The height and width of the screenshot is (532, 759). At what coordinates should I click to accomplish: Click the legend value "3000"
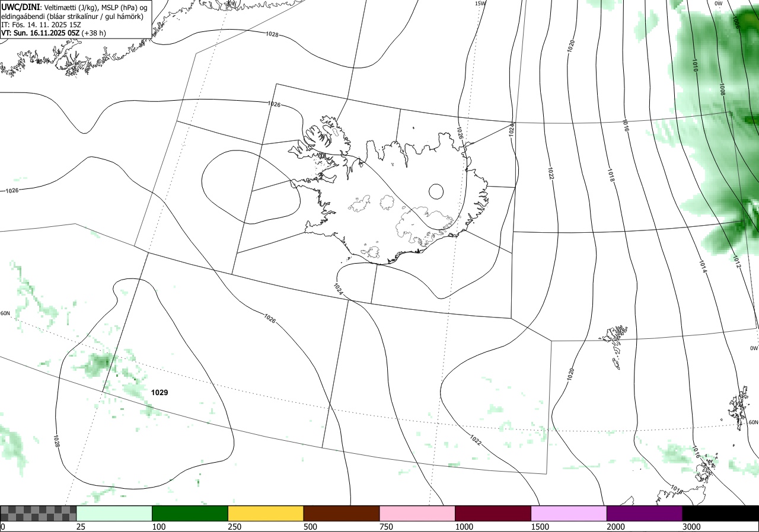tap(691, 527)
